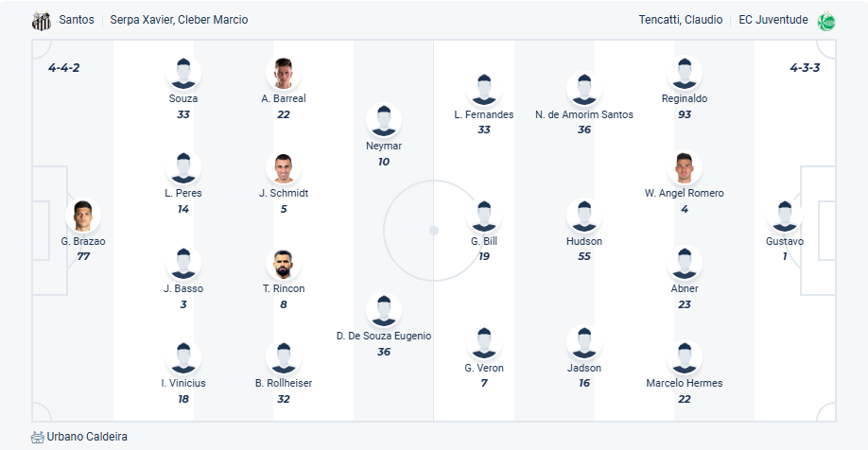Click the Marcelo Hermes player name
Viewport: 868px width, 450px height.
click(684, 383)
